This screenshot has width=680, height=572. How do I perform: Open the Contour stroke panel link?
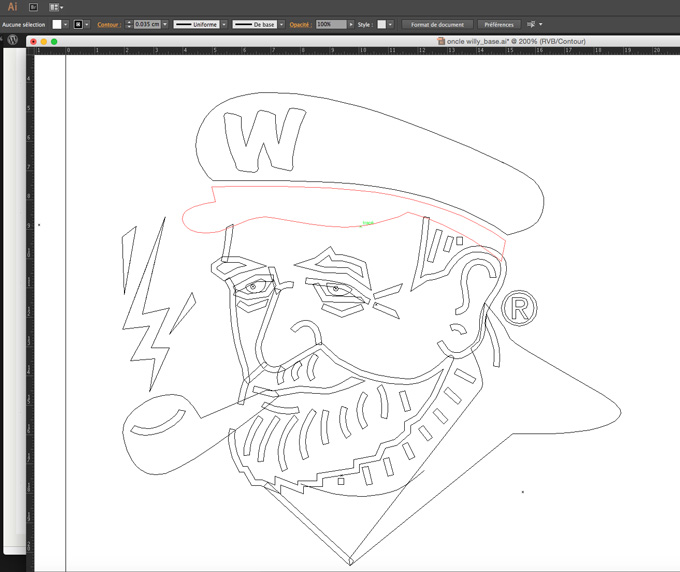pyautogui.click(x=108, y=25)
